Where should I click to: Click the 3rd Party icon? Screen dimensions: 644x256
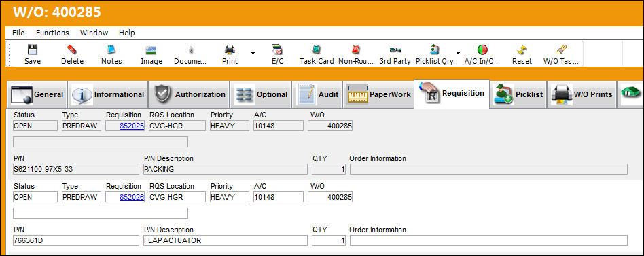click(x=395, y=50)
